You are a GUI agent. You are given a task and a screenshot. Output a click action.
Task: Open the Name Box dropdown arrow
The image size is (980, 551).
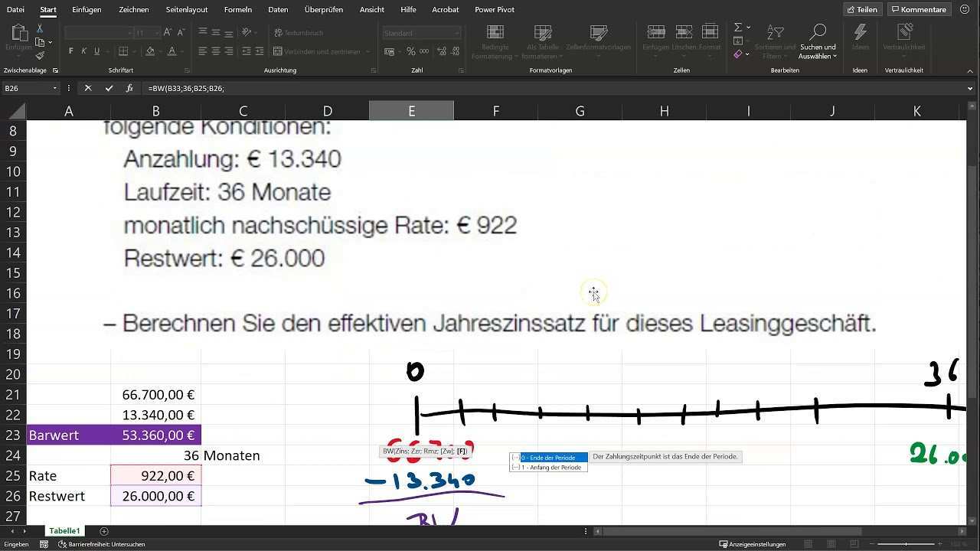[54, 88]
